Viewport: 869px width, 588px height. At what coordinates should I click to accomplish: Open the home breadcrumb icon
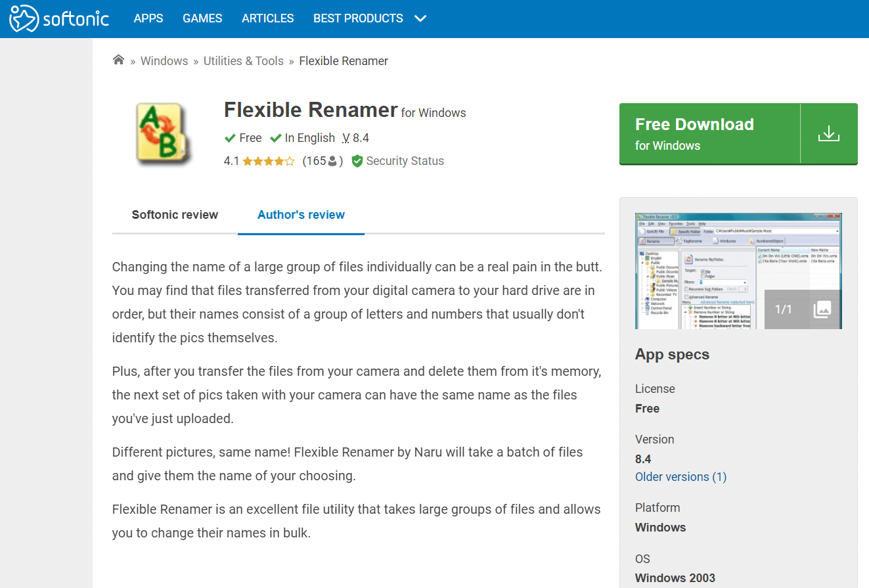click(118, 60)
